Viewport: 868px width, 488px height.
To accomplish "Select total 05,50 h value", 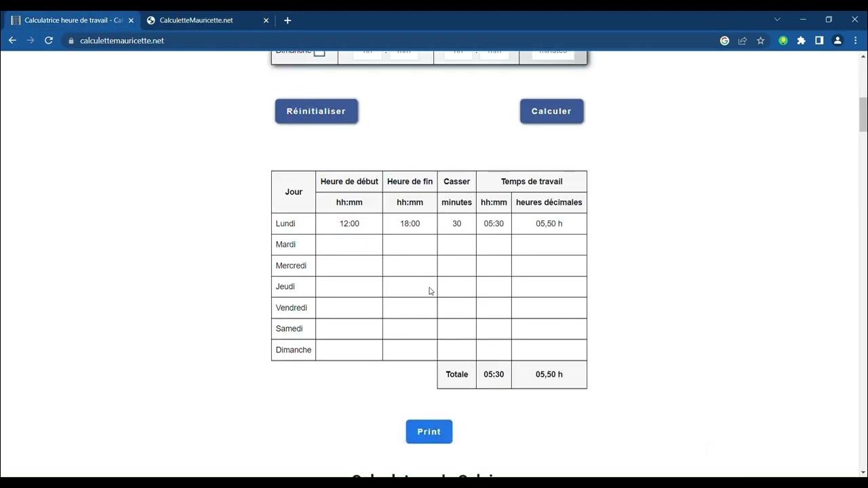I will pyautogui.click(x=549, y=374).
